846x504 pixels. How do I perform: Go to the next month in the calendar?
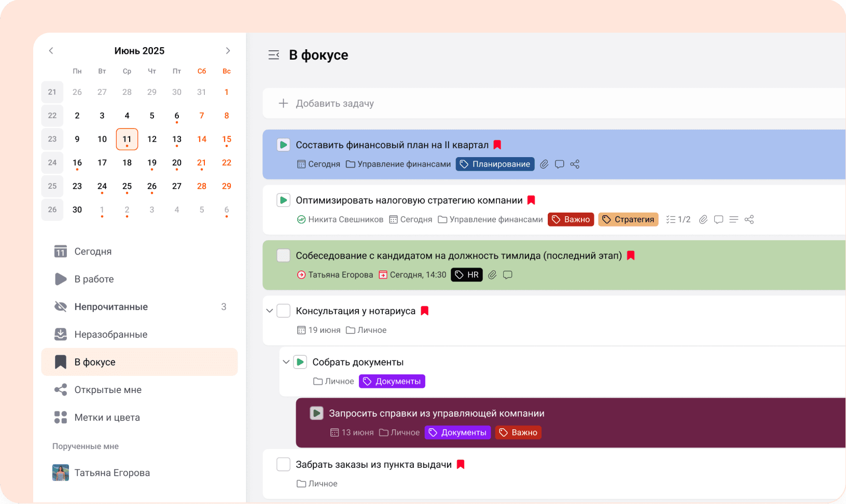228,50
